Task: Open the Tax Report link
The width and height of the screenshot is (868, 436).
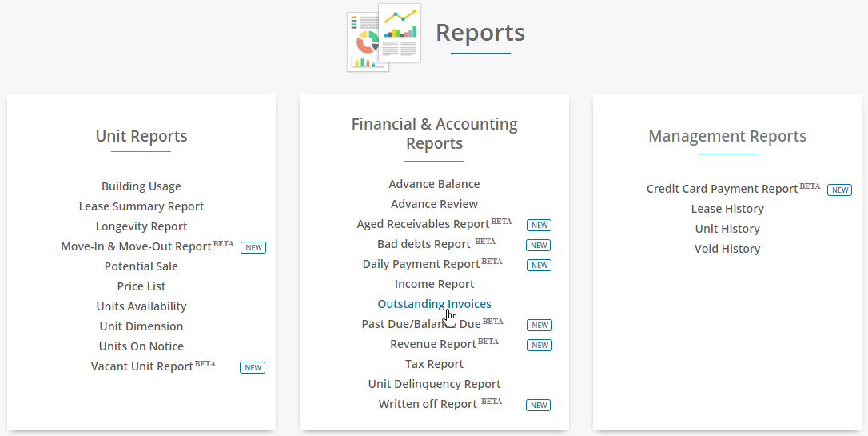Action: click(435, 363)
